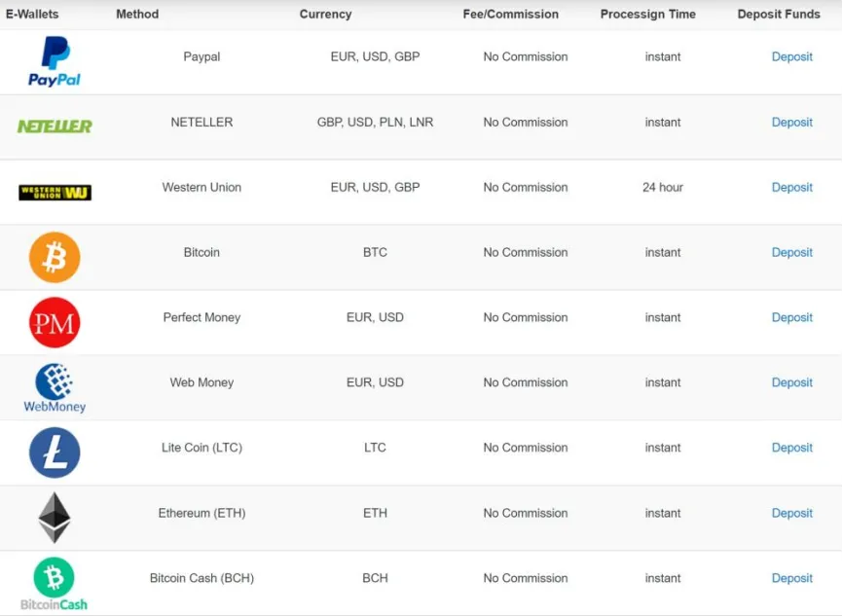Screen dimensions: 843x616
Task: Select the WebMoney globe logo
Action: click(x=55, y=387)
